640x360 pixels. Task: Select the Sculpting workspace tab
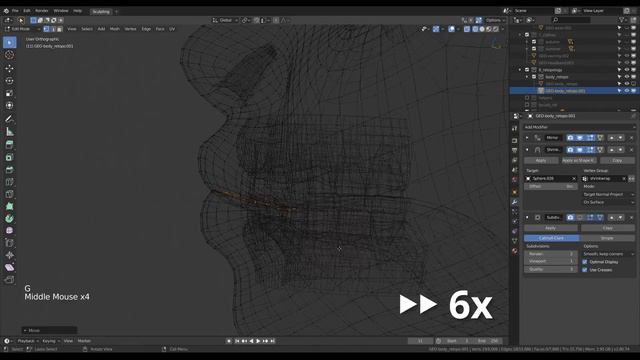(101, 11)
